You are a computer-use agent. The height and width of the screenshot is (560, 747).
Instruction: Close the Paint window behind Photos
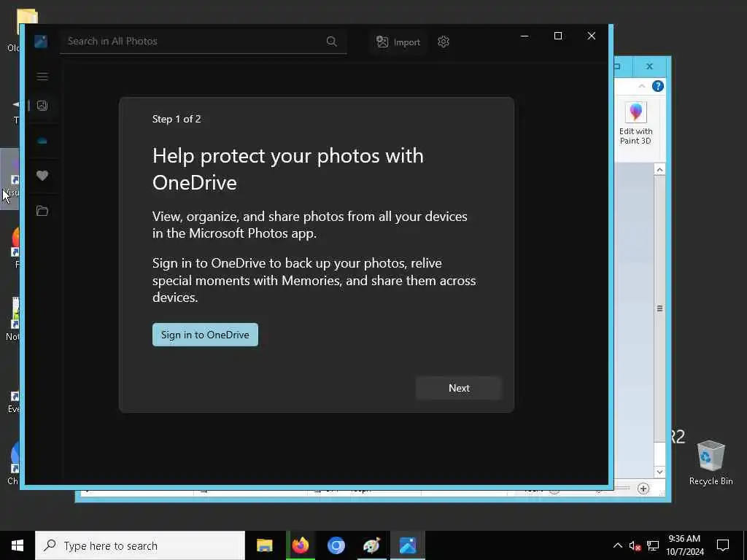649,66
